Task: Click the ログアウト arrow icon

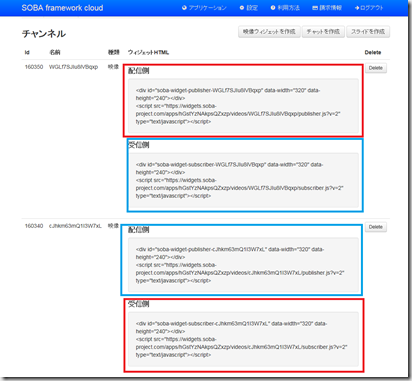Action: coord(357,8)
